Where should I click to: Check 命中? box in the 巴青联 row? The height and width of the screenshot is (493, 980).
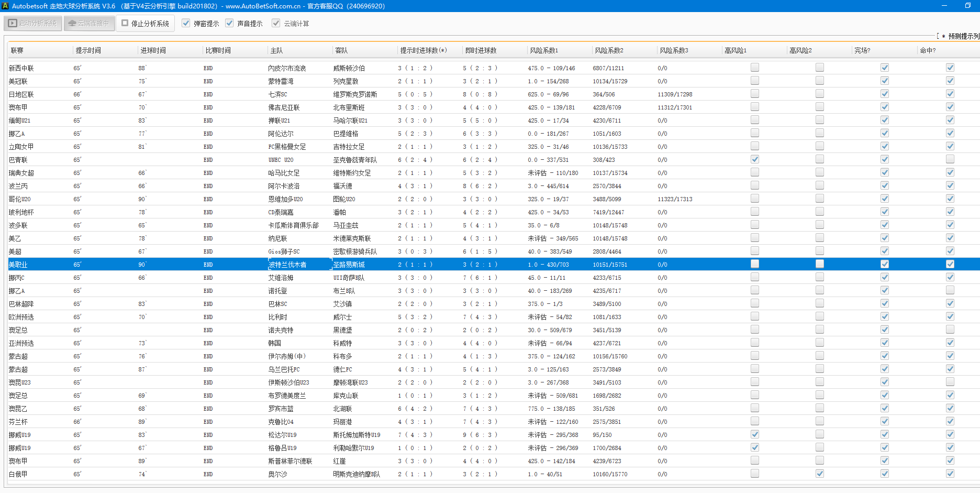[x=950, y=159]
